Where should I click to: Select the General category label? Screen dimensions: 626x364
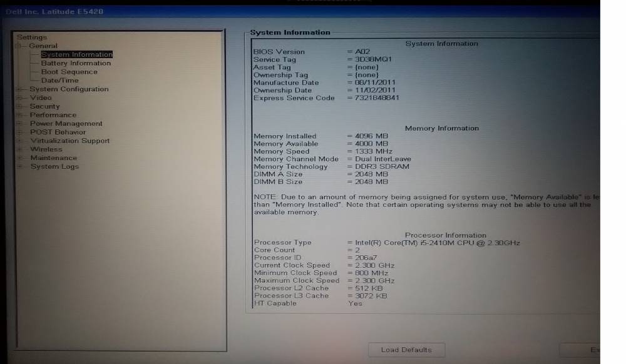pos(43,46)
